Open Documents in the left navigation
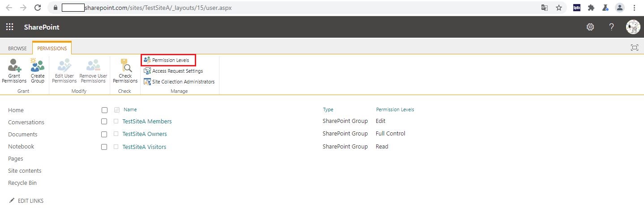Screen dimensions: 644x214 23,135
